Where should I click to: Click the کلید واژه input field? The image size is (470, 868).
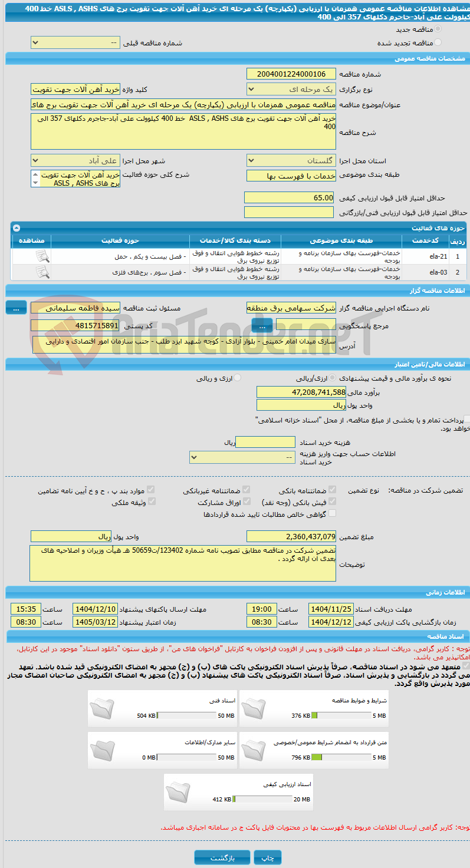pyautogui.click(x=75, y=90)
